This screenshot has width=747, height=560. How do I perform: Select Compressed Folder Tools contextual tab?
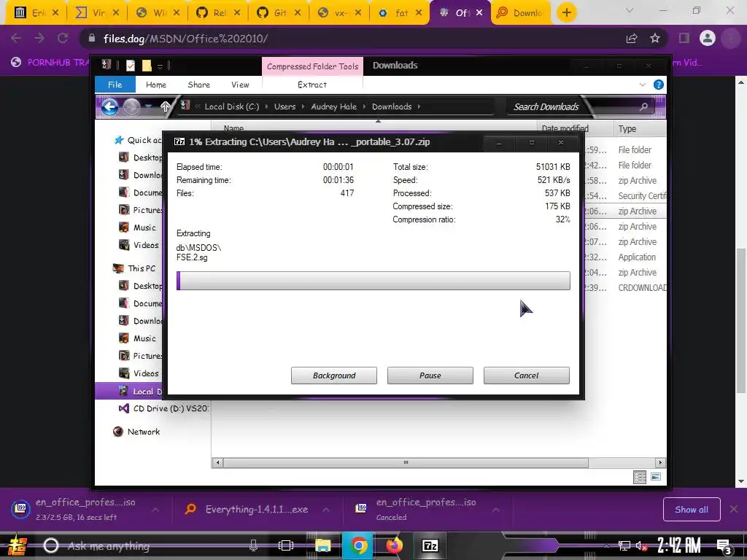coord(312,66)
